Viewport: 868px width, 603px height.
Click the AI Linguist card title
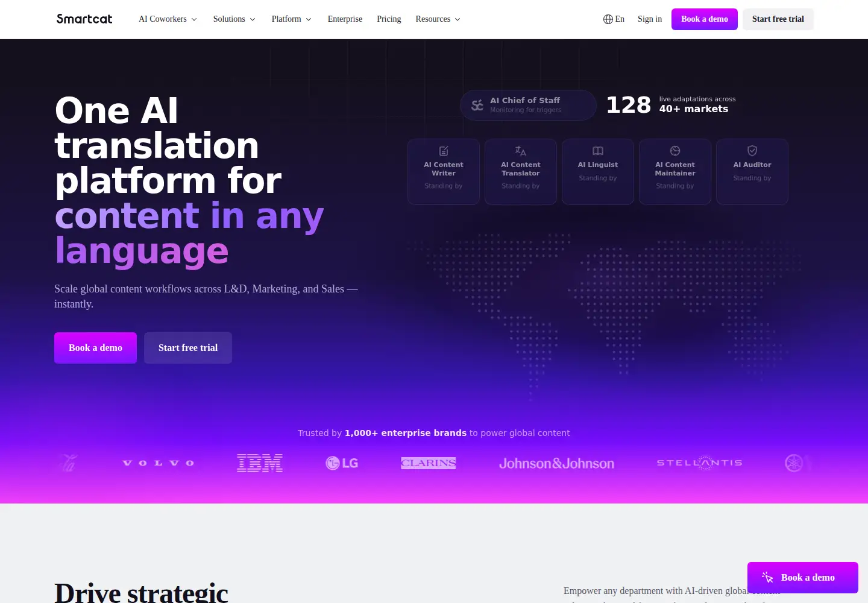click(x=598, y=165)
